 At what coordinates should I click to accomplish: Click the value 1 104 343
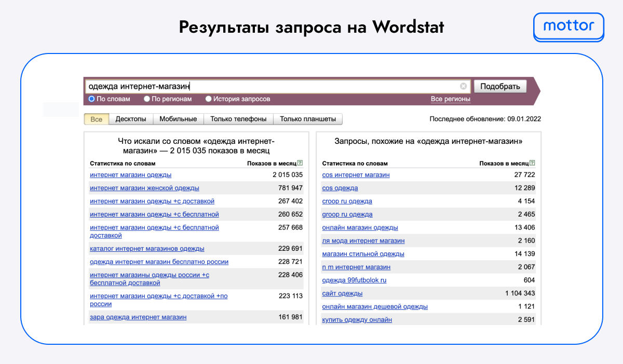click(x=520, y=293)
